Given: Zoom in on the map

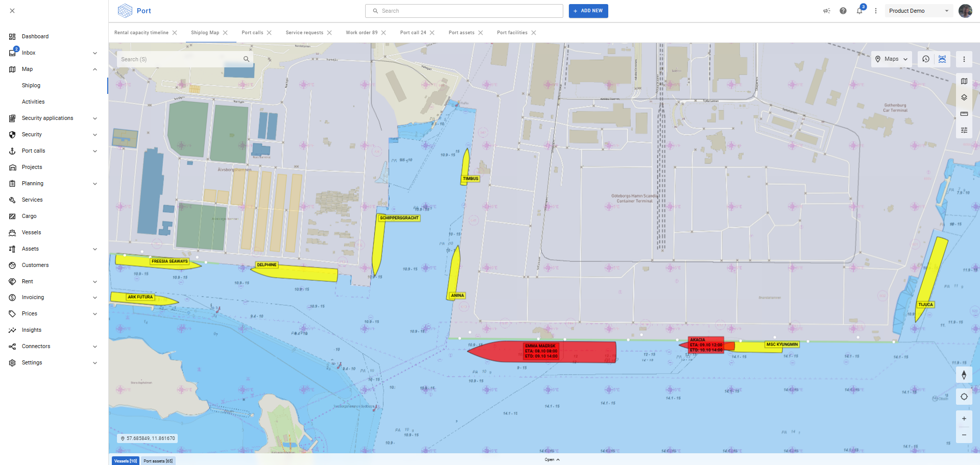Looking at the screenshot, I should (964, 419).
